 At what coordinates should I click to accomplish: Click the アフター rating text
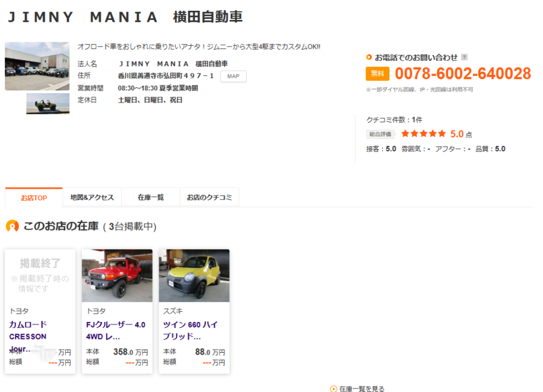coord(453,149)
